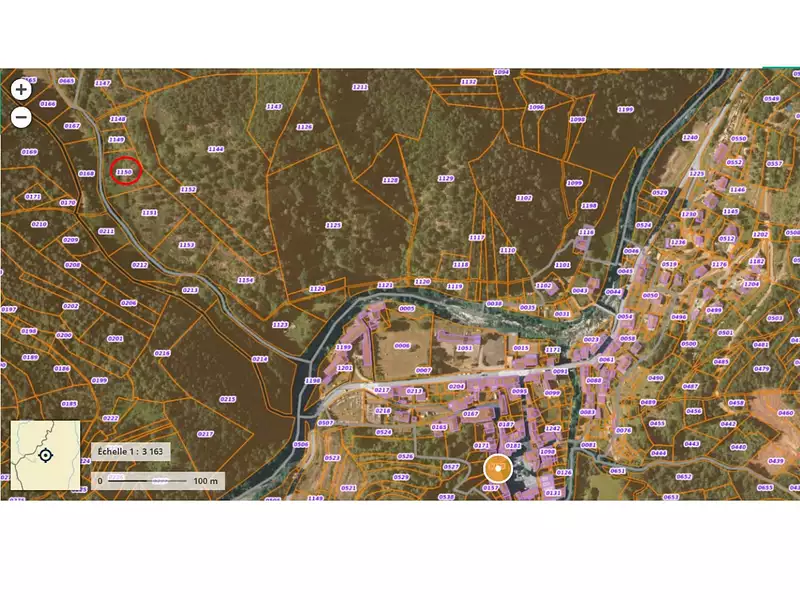Viewport: 800px width, 600px height.
Task: Select parcel label 1144
Action: tap(215, 149)
